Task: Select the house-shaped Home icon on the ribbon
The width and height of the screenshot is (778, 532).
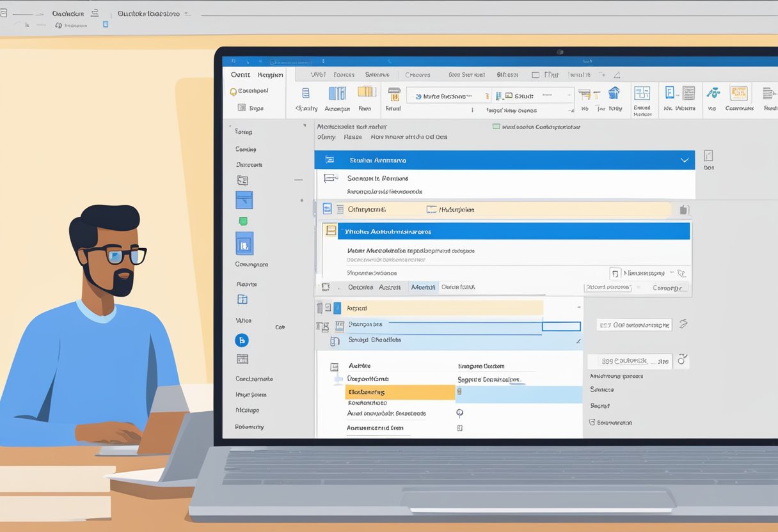Action: point(614,93)
